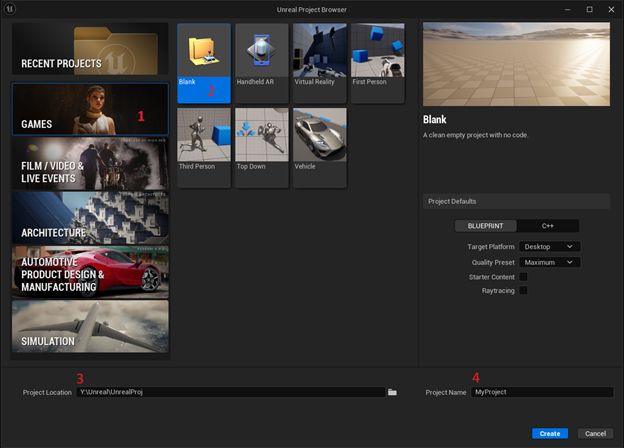Choose the Handheld AR template
Screen dimensions: 624x448
[262, 62]
